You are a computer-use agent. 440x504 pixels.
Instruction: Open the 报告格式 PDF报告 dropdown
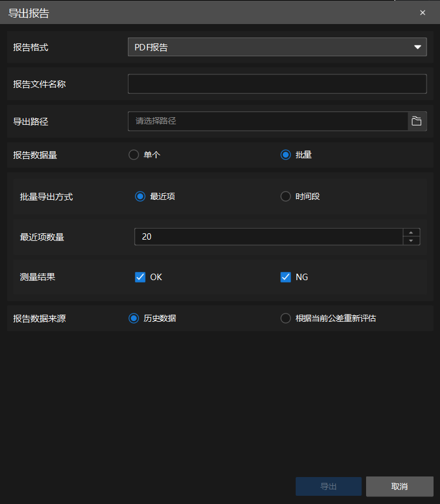pyautogui.click(x=277, y=47)
